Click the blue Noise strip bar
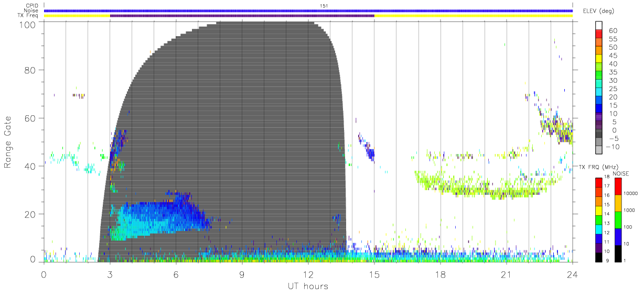Viewport: 644px width, 297px height. click(x=308, y=10)
